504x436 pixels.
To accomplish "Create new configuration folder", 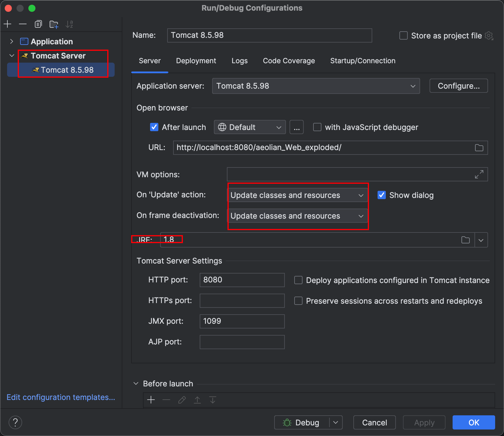I will click(x=54, y=24).
